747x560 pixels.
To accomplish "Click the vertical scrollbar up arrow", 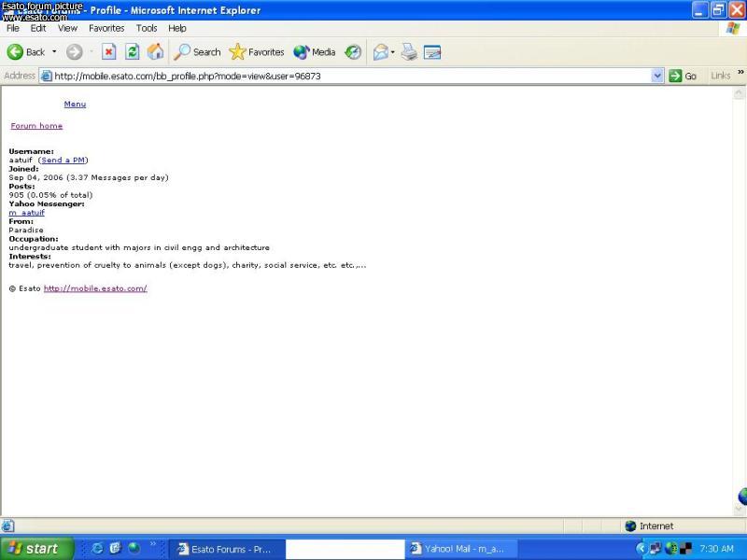I will click(x=739, y=92).
